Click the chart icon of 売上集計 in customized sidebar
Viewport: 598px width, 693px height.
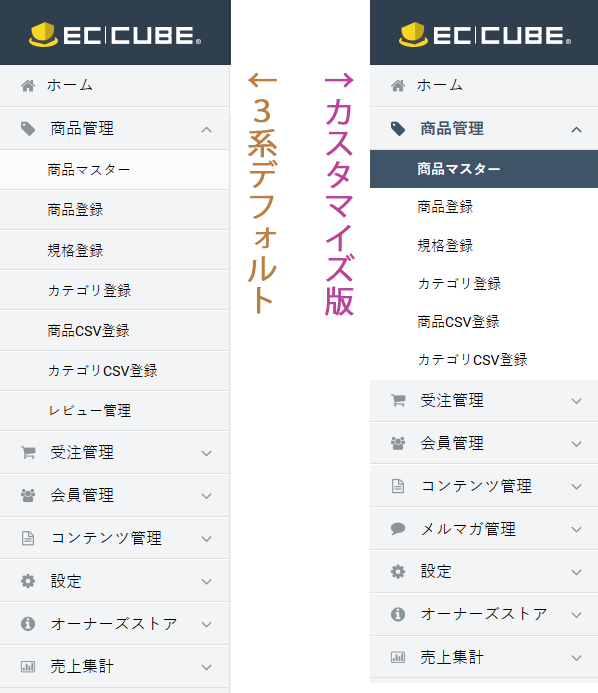[398, 657]
